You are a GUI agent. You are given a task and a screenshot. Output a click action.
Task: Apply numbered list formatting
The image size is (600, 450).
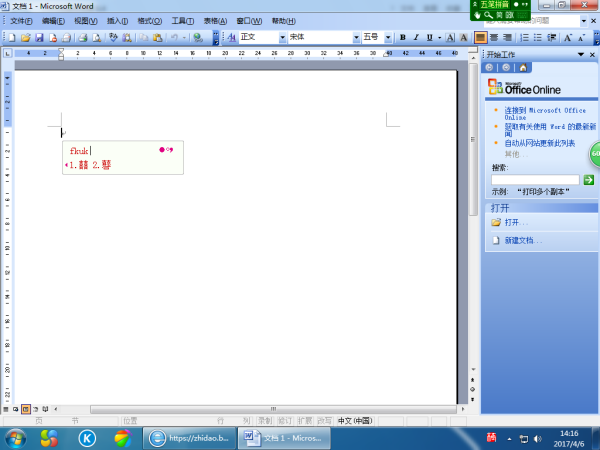click(x=525, y=38)
